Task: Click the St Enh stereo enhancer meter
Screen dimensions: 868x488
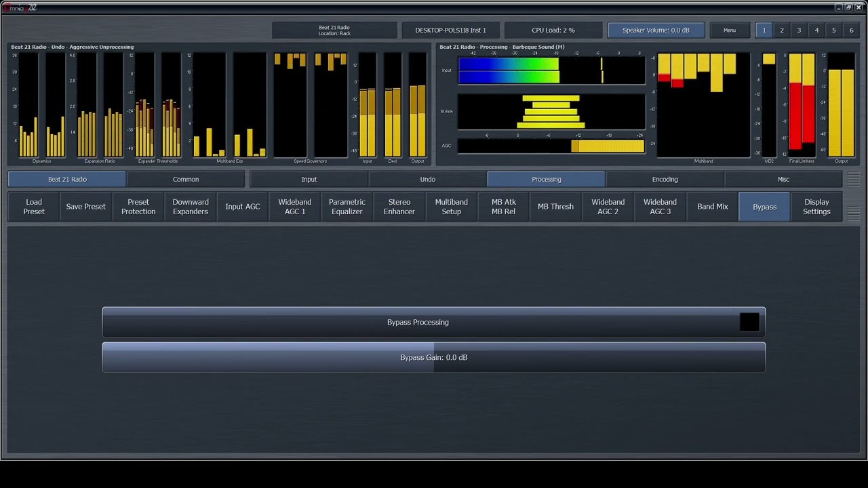Action: coord(552,112)
